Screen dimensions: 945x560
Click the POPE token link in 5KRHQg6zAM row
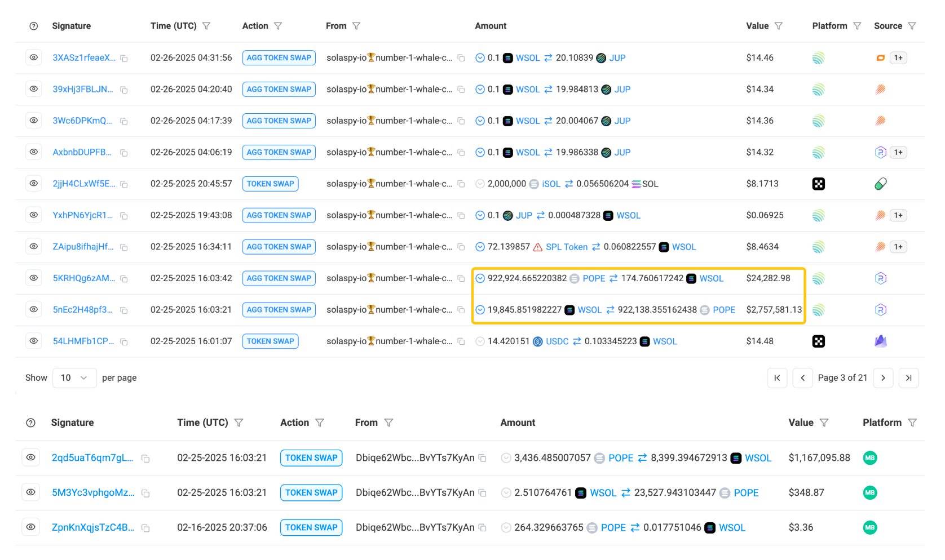tap(593, 278)
